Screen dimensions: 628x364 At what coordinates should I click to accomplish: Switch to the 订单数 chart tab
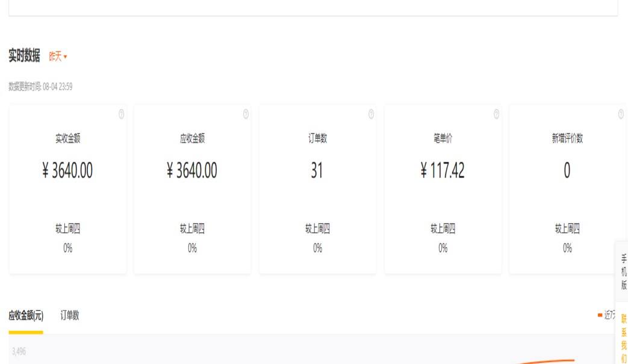point(70,315)
